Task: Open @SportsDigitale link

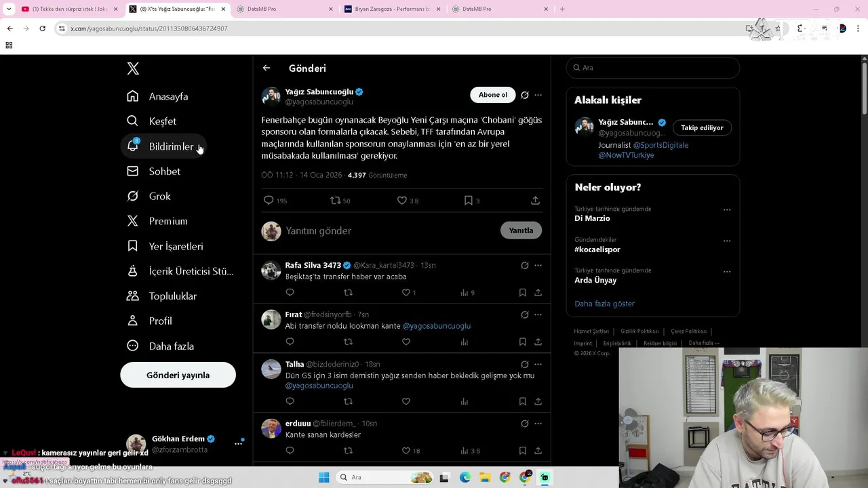Action: point(660,145)
